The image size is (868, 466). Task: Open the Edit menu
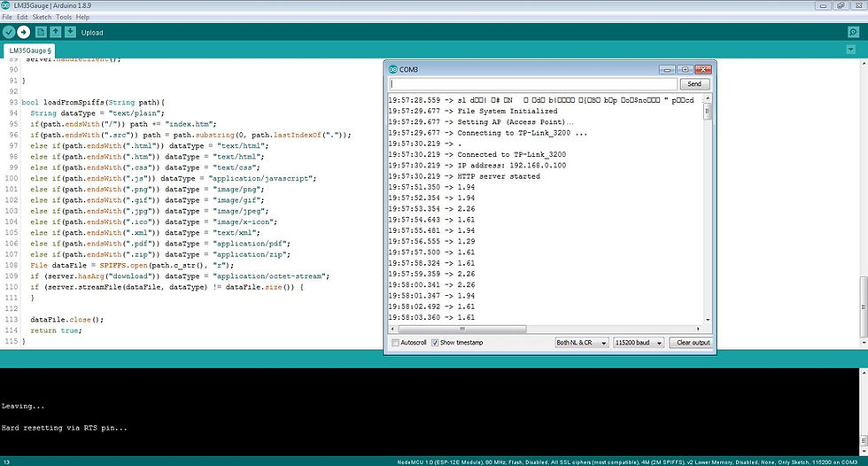tap(22, 17)
